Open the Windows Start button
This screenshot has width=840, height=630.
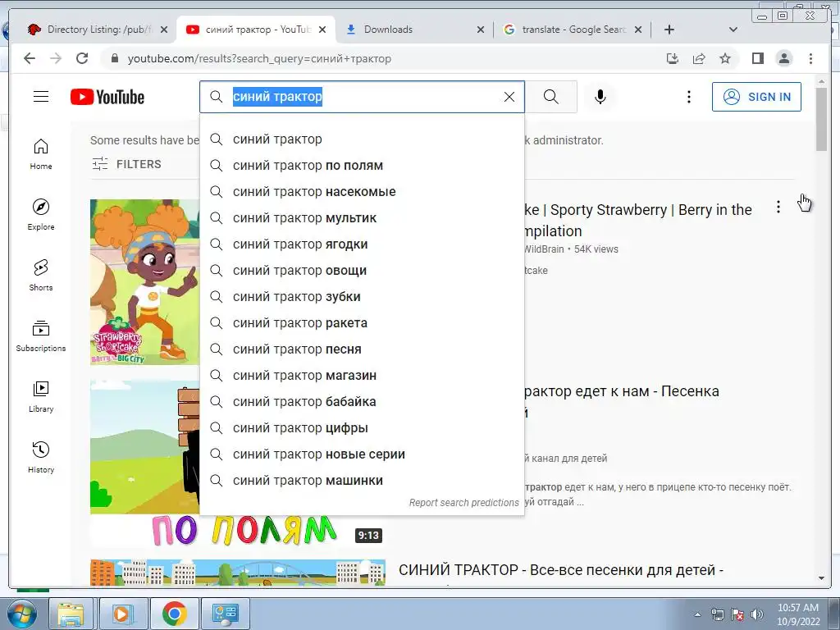(21, 614)
